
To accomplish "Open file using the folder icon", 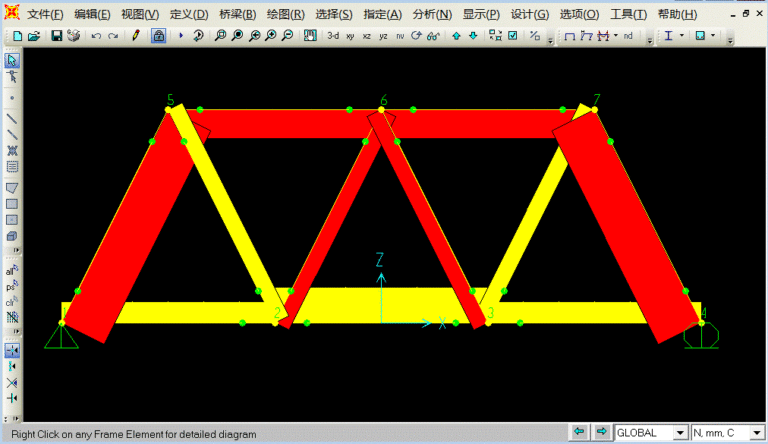I will click(34, 36).
